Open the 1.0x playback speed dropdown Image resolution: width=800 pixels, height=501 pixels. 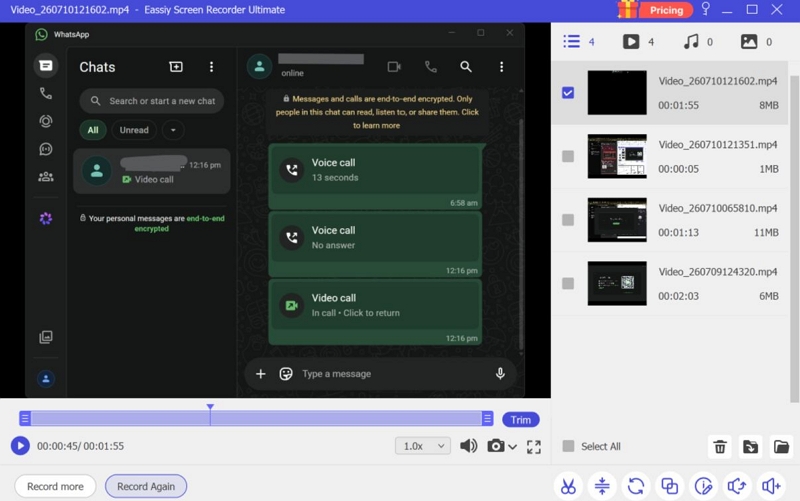tap(423, 446)
